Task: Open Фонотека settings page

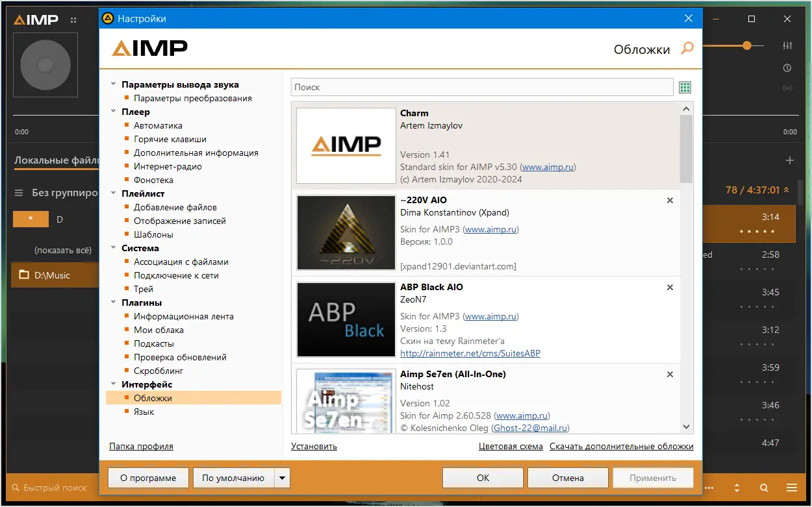Action: click(x=153, y=180)
